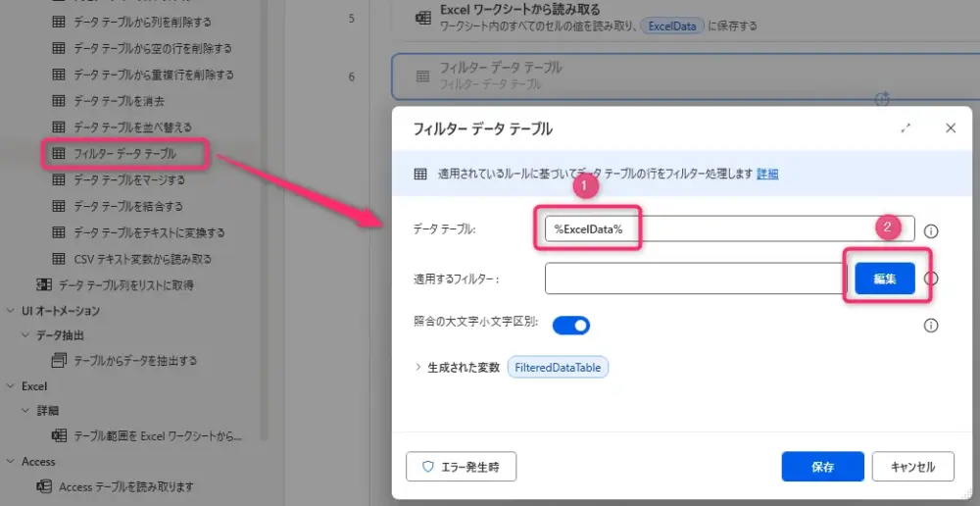Viewport: 980px width, 506px height.
Task: Open the 詳細 link in the info banner
Action: [x=767, y=174]
